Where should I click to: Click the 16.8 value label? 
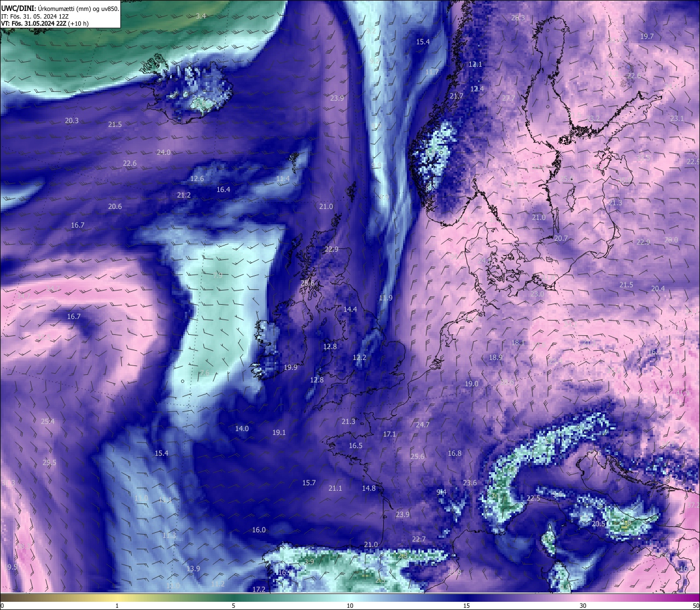454,454
